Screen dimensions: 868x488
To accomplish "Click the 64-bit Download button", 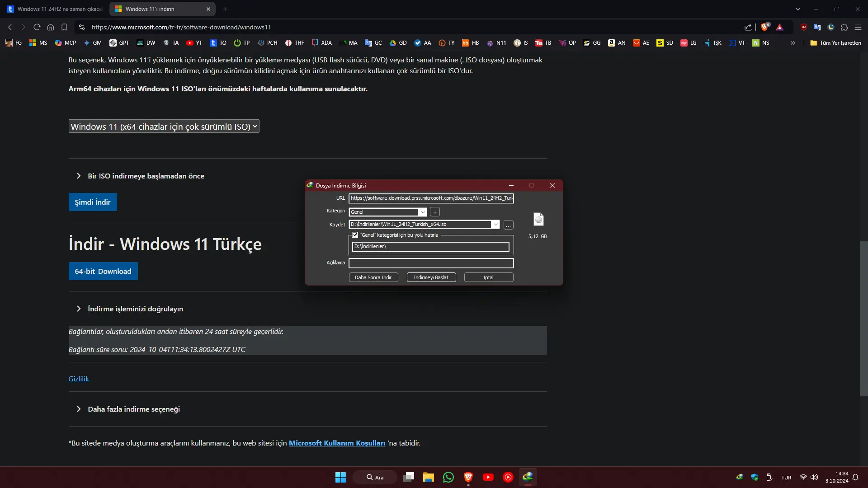I will (x=103, y=271).
